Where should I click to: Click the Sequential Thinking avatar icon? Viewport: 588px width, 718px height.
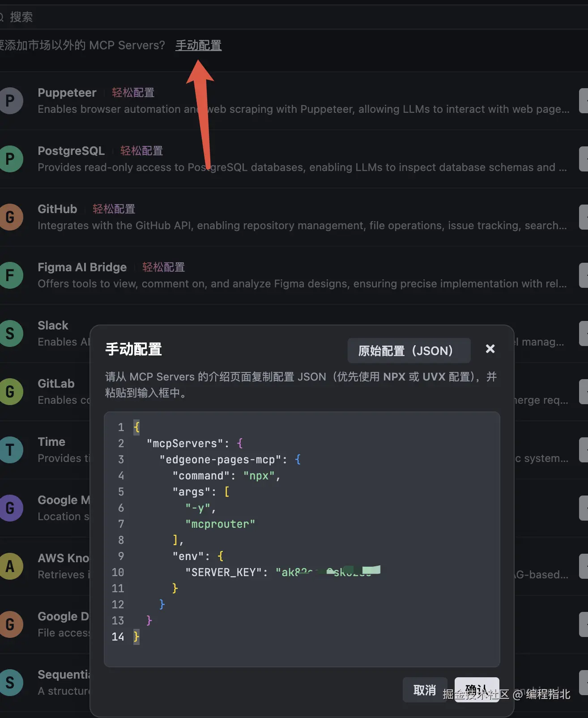pos(10,683)
